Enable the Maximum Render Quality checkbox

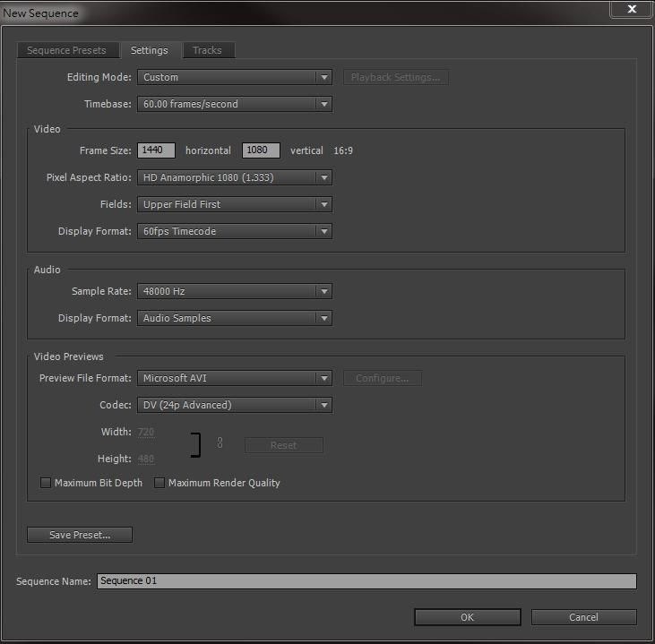coord(159,483)
